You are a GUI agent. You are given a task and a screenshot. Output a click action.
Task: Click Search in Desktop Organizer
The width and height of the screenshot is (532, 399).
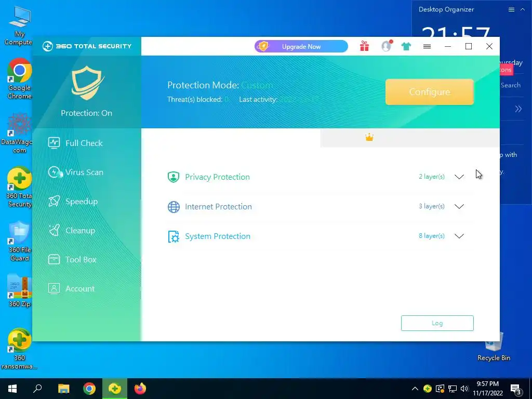(x=510, y=85)
